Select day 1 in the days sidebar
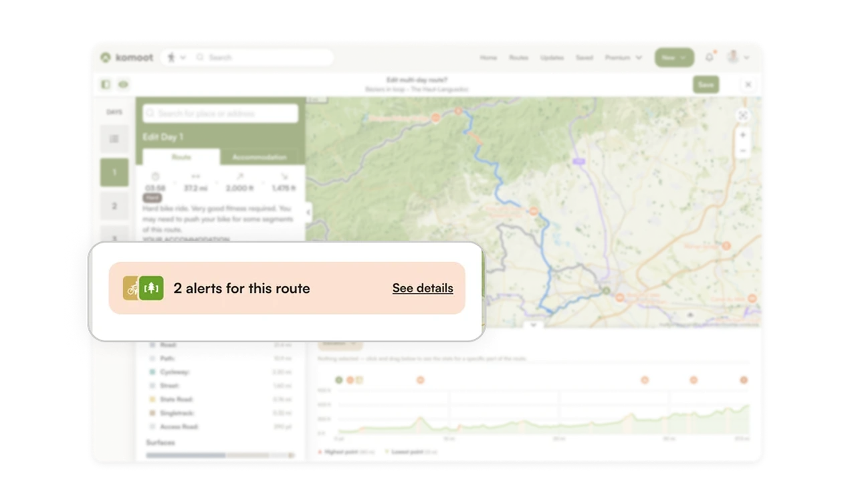 (114, 172)
